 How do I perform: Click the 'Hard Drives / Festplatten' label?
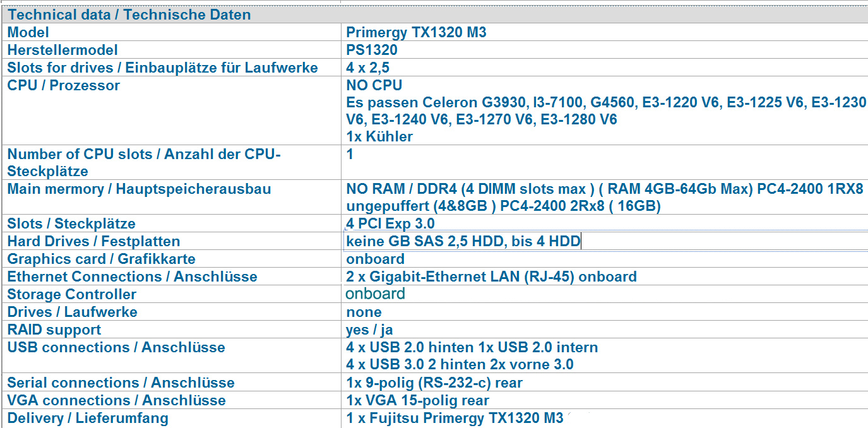pyautogui.click(x=93, y=241)
